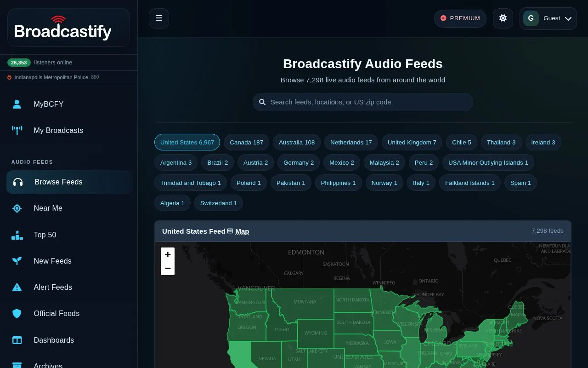This screenshot has width=588, height=368.
Task: Click the flame icon beside Indianapolis feed
Action: click(x=9, y=77)
